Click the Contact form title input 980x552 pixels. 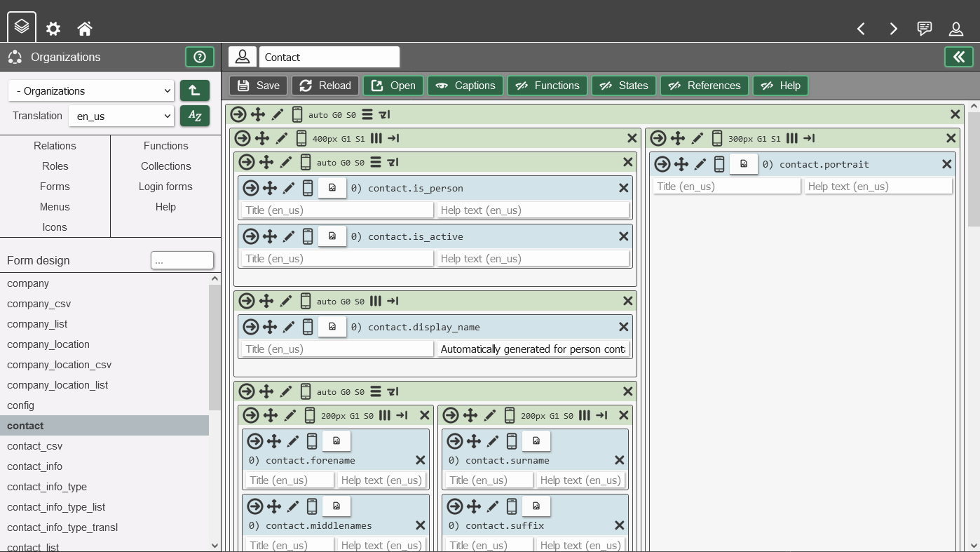(x=329, y=57)
